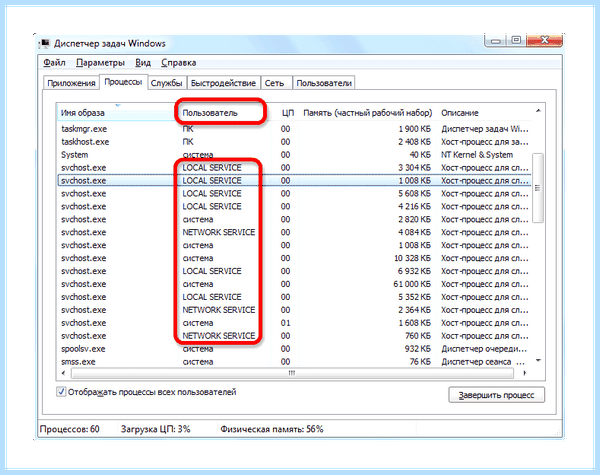Viewport: 600px width, 475px height.
Task: Close the Task Manager window
Action: coord(545,40)
